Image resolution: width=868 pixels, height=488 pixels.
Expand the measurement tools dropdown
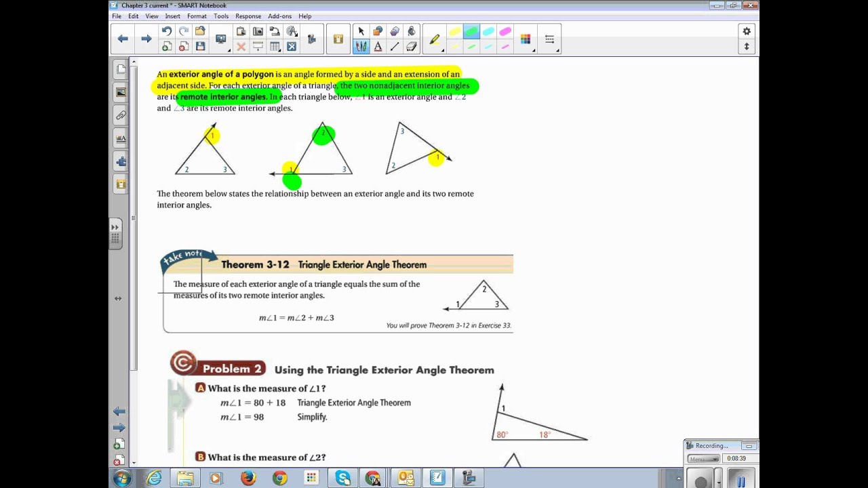pyautogui.click(x=292, y=31)
